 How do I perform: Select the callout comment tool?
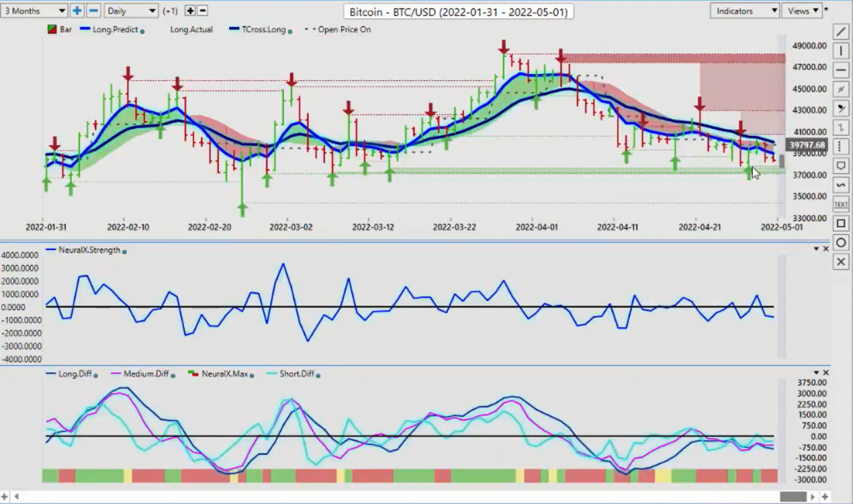[x=841, y=166]
